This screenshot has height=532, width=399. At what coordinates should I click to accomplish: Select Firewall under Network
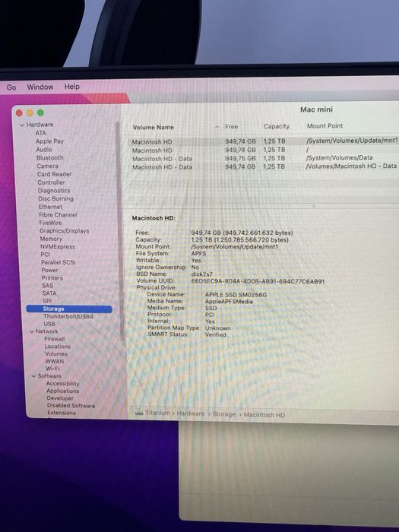coord(54,339)
